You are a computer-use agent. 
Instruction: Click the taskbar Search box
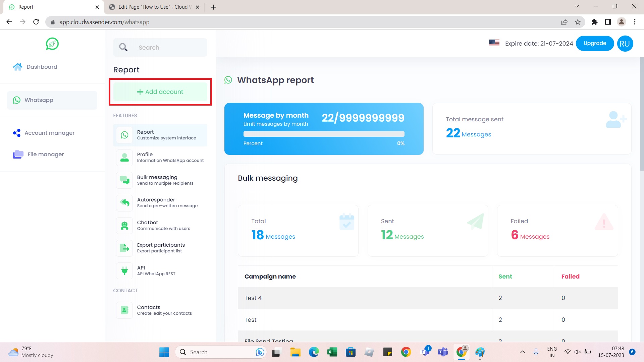[x=220, y=352]
